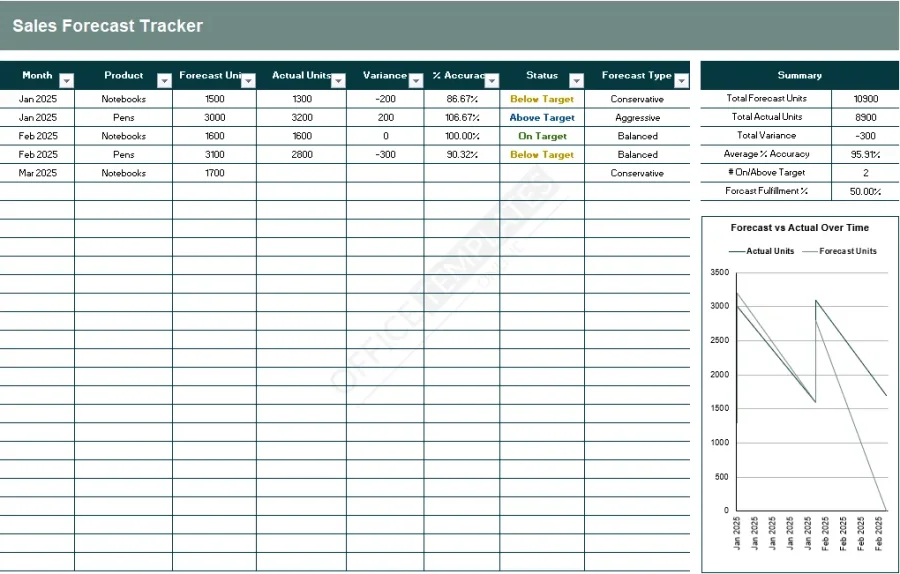Select the Sales Forecast Tracker title
This screenshot has width=900, height=574.
click(x=108, y=26)
